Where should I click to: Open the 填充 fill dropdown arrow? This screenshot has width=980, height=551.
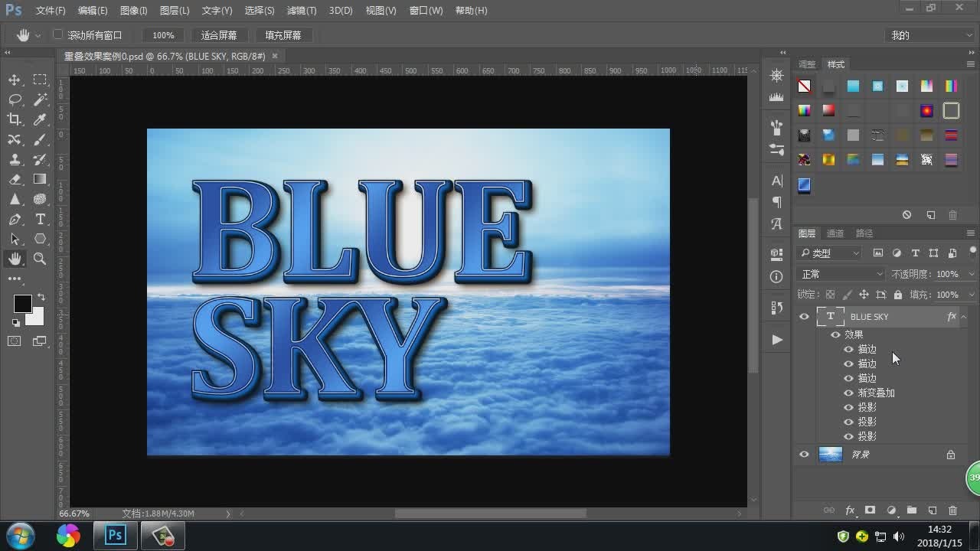[x=972, y=295]
